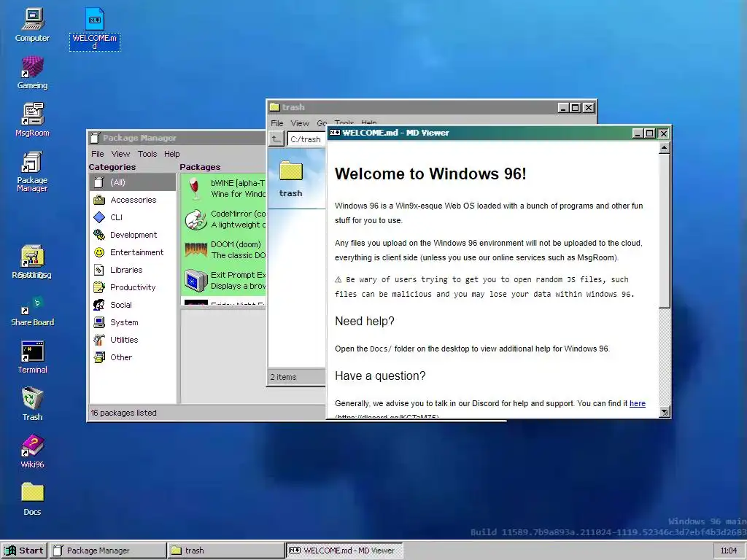
Task: Click the 'Have a question?' heading
Action: coord(379,376)
